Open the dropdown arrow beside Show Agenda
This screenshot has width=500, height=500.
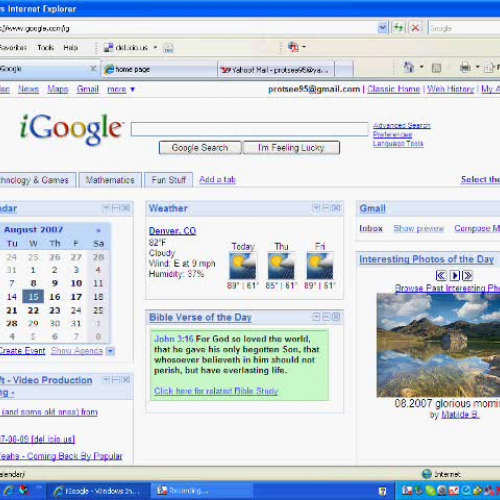[x=110, y=351]
